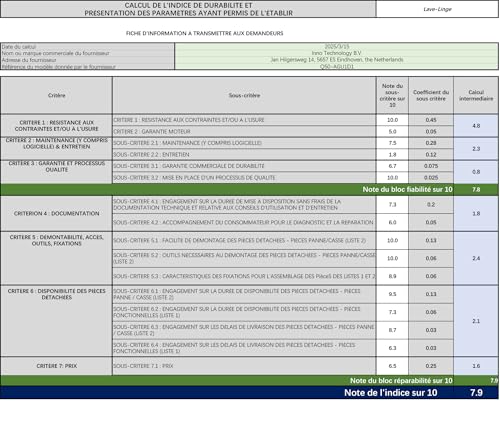
Task: Select the intermediate result 2.4 for Critère 5
Action: point(476,258)
